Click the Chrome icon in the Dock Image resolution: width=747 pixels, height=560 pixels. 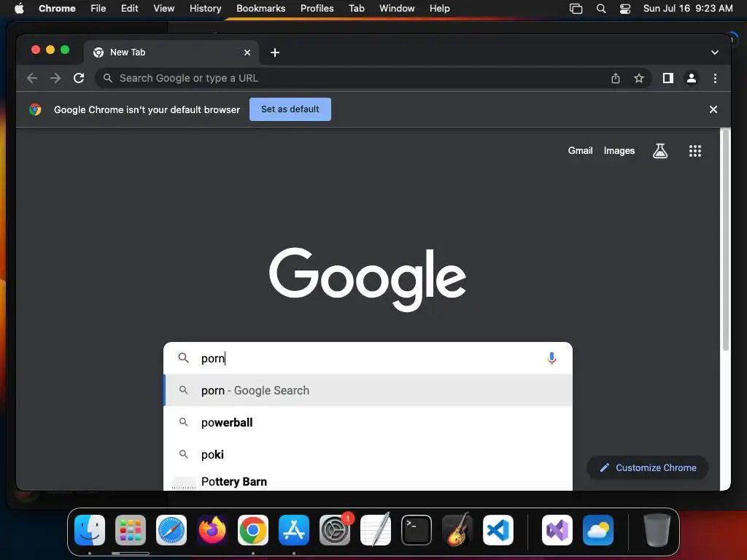click(253, 530)
